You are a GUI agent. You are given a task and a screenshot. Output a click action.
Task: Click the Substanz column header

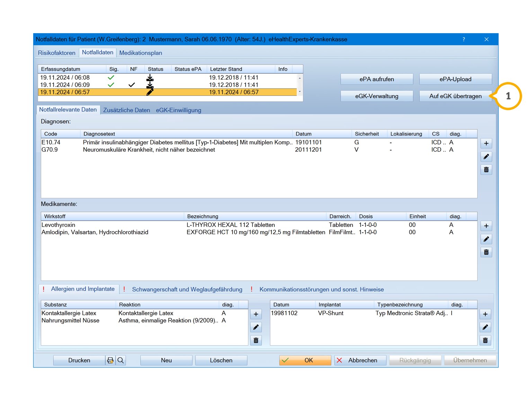[78, 304]
